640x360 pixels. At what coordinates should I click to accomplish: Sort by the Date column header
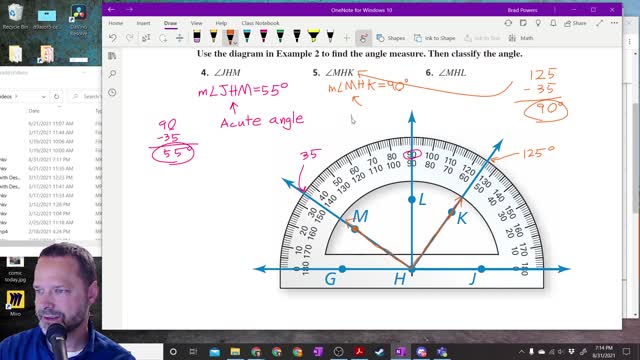pos(34,111)
